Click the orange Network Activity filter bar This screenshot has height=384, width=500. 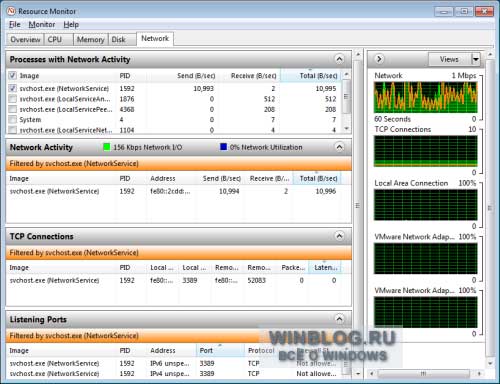pyautogui.click(x=178, y=163)
